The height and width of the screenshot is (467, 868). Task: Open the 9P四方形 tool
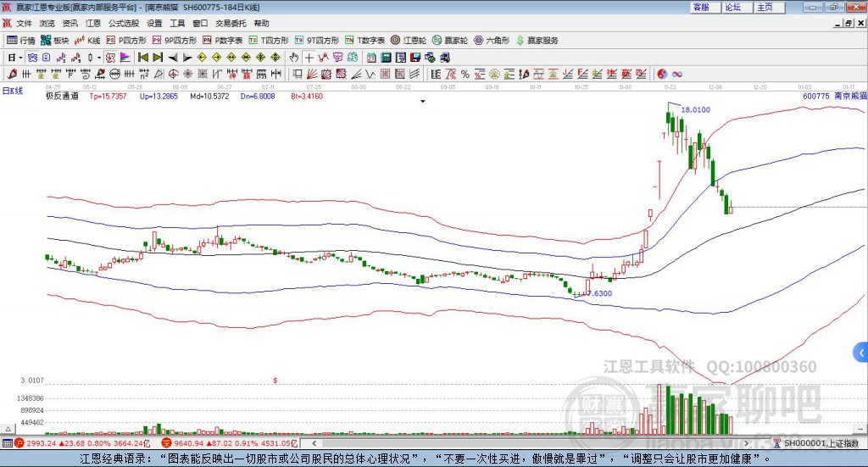[175, 41]
